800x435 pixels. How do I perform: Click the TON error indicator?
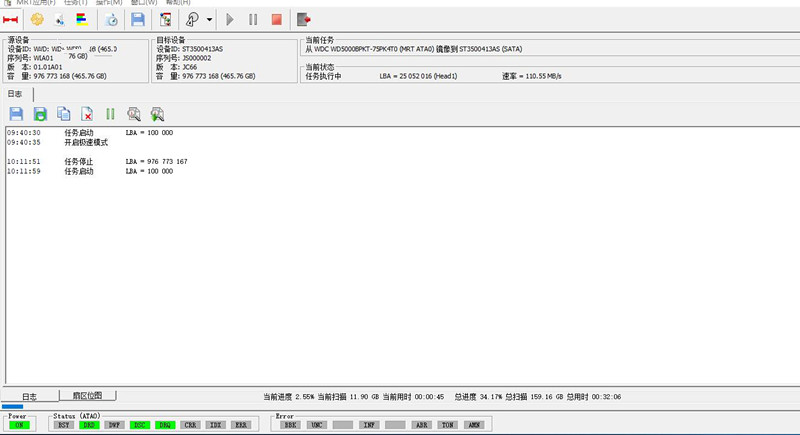(x=447, y=425)
